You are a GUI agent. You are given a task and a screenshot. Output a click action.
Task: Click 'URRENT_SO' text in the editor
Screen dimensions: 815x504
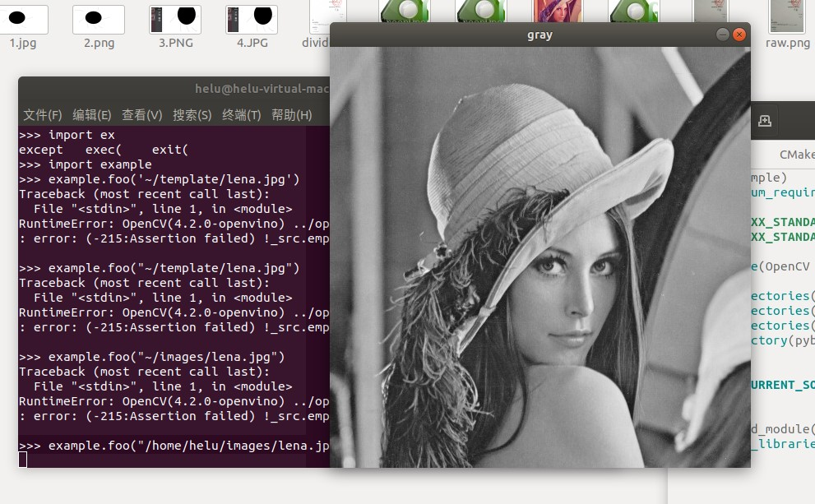coord(783,385)
